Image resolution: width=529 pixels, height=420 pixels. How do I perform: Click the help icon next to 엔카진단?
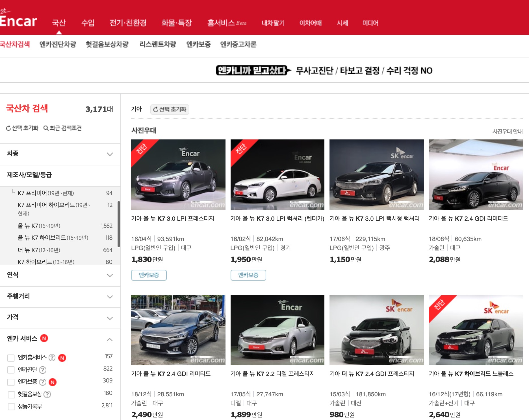point(43,370)
